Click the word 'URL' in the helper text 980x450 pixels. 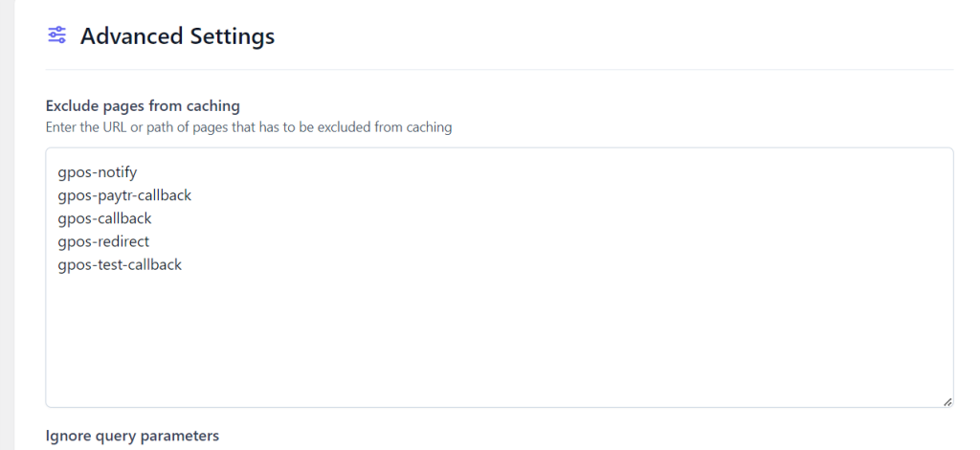tap(109, 126)
